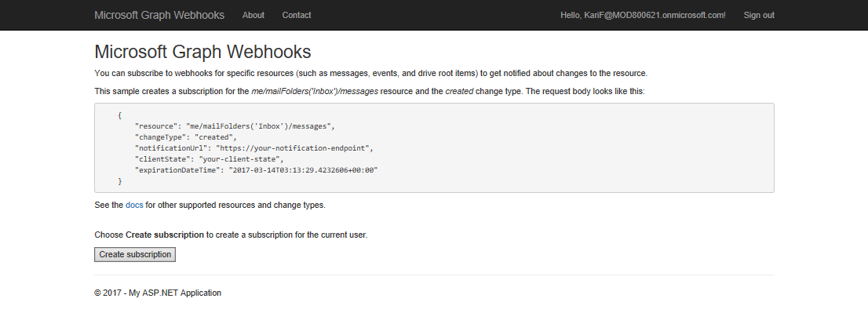Viewport: 868px width, 324px height.
Task: Click the italic me/mailFolders('Inbox')/messages text
Action: coord(315,91)
